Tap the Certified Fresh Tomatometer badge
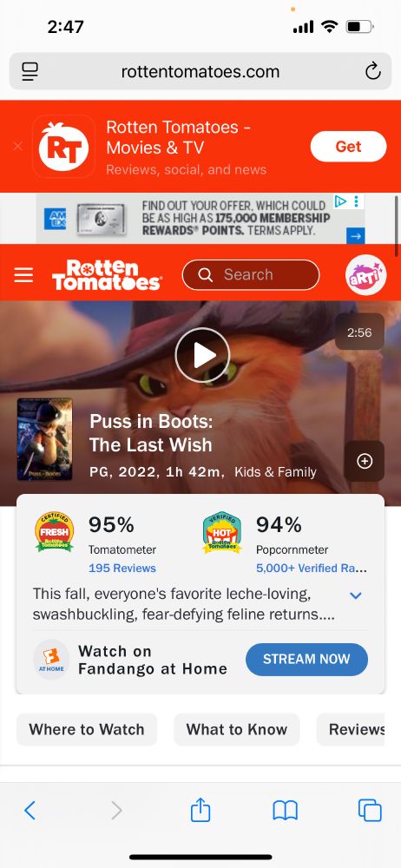The height and width of the screenshot is (868, 401). [55, 532]
